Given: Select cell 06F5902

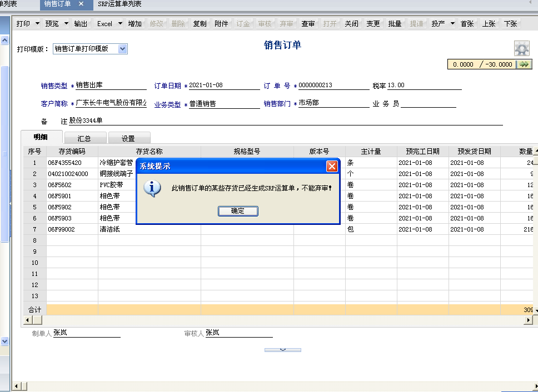Looking at the screenshot, I should pyautogui.click(x=72, y=207).
